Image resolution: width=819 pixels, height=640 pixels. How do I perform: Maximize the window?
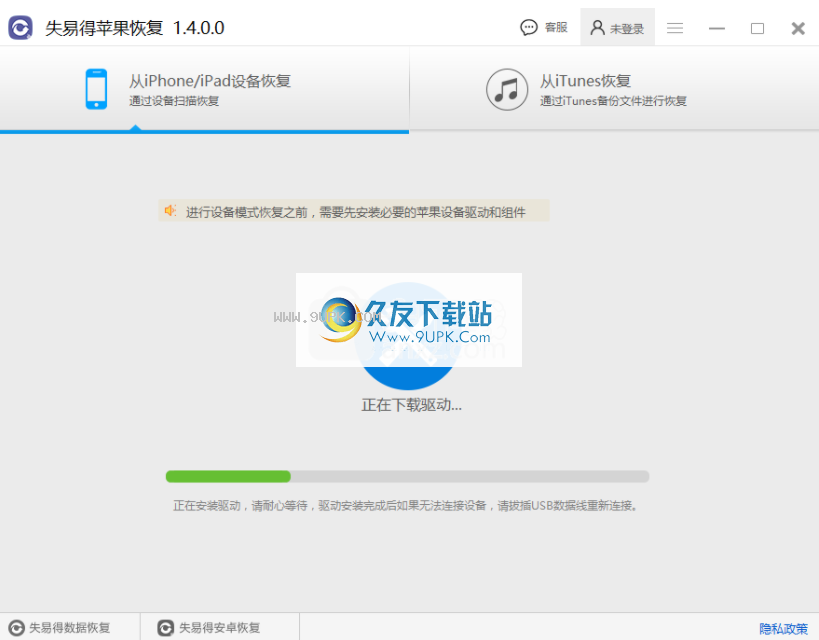[x=757, y=28]
